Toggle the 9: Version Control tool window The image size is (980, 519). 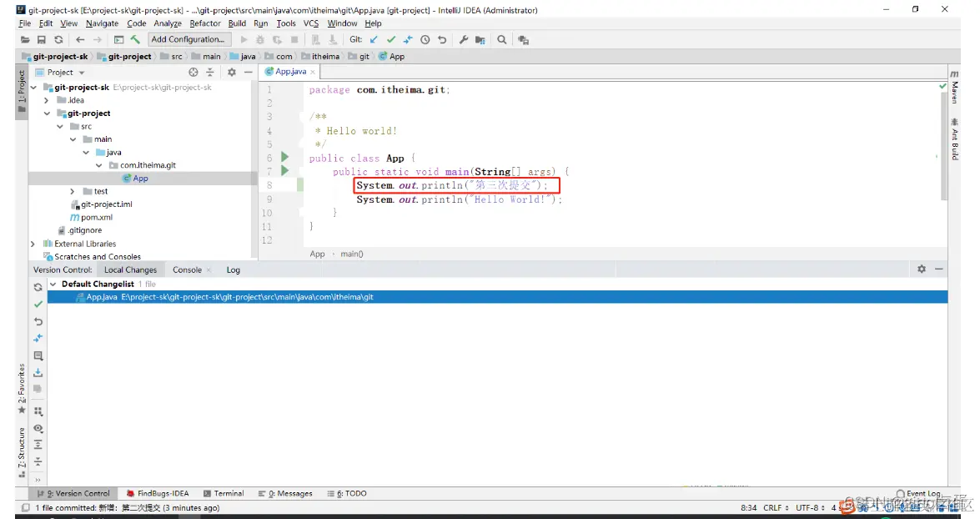pos(73,493)
